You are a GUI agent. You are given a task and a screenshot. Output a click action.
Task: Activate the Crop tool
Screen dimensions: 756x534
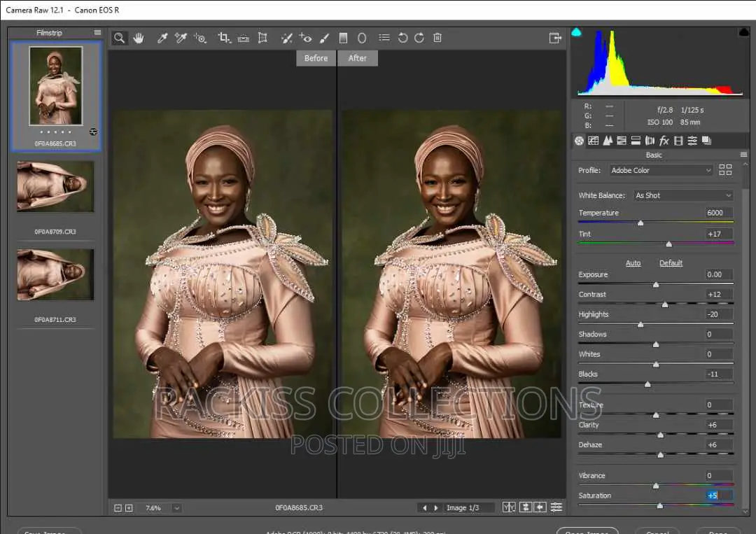tap(224, 38)
